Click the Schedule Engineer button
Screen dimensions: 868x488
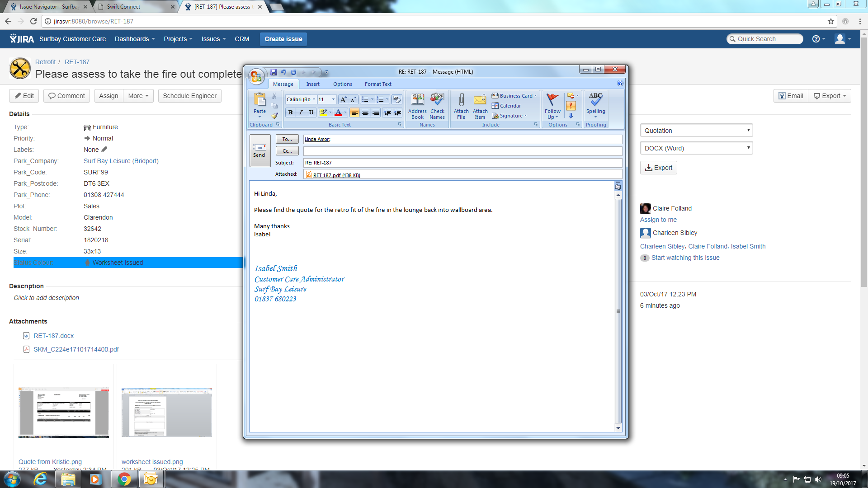tap(189, 96)
